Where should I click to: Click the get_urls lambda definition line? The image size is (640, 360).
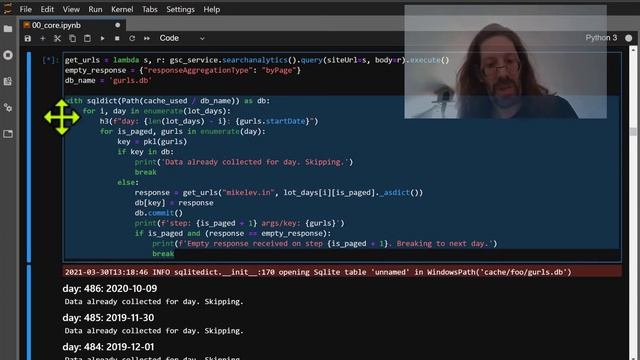(257, 60)
